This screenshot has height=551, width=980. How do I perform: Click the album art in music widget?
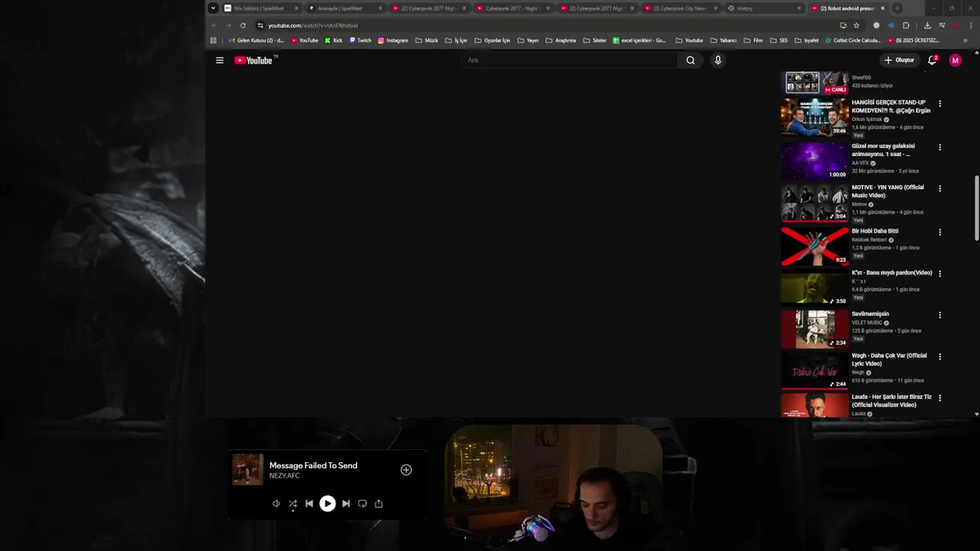coord(248,470)
